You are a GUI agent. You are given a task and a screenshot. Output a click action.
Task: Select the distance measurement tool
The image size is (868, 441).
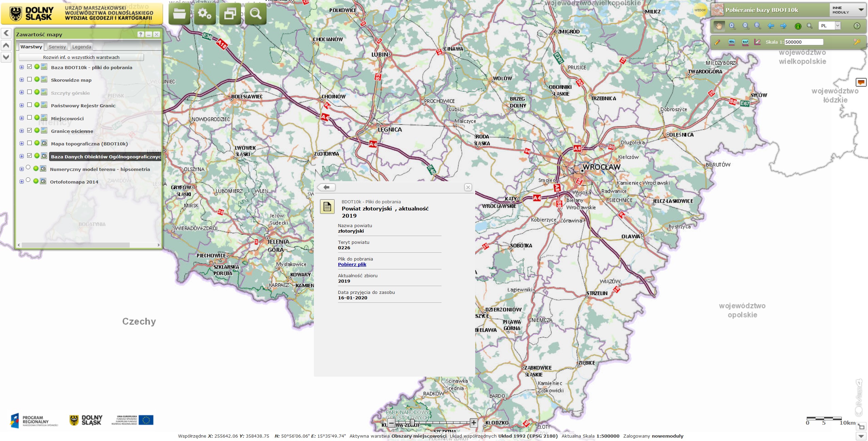point(732,42)
